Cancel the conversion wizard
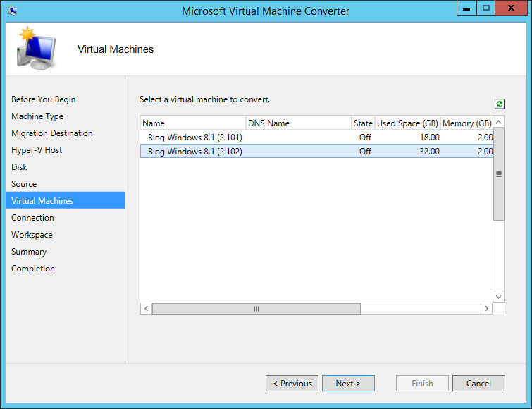 (x=478, y=383)
